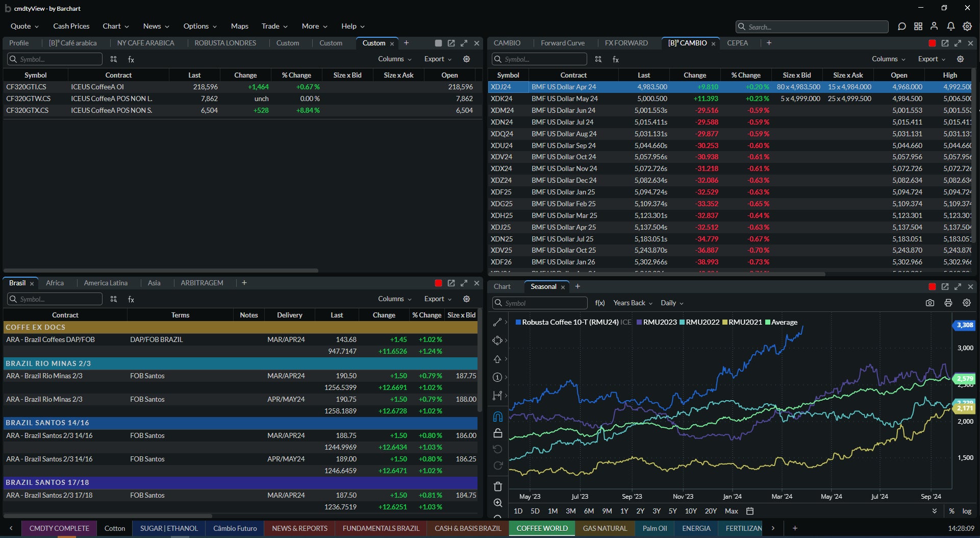Open the Chart menu dropdown
Screen dimensions: 980x538
116,26
